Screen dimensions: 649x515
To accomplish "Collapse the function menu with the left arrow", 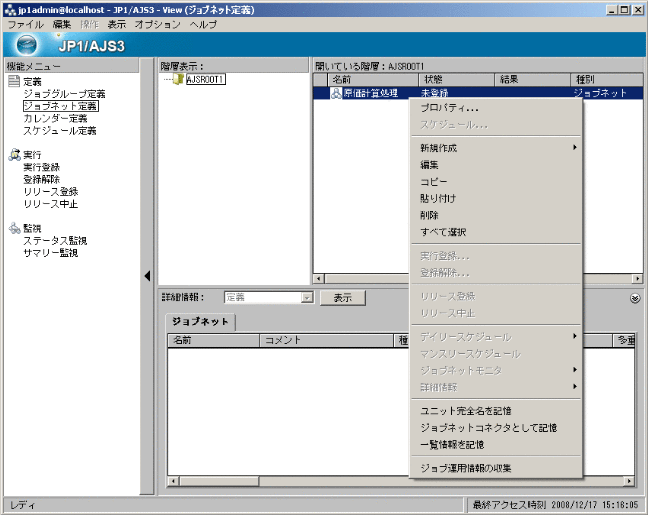I will pyautogui.click(x=147, y=276).
